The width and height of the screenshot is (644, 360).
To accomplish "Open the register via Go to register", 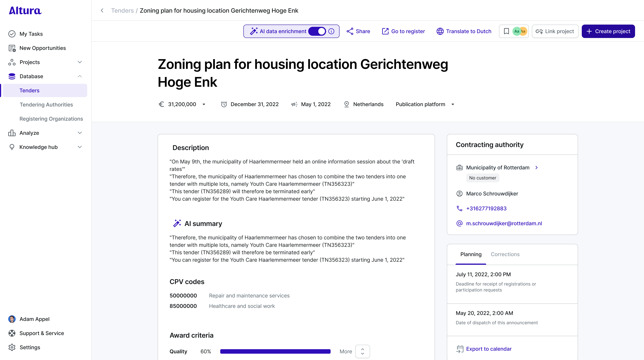I will click(403, 31).
